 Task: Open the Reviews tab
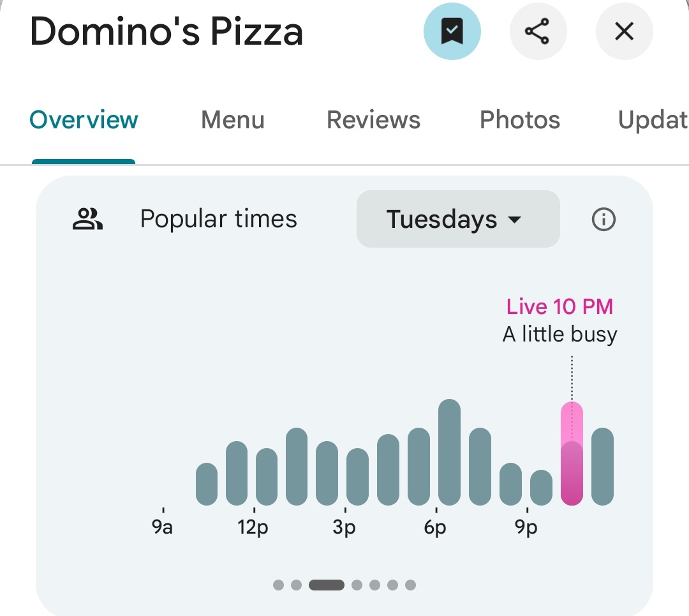click(373, 120)
